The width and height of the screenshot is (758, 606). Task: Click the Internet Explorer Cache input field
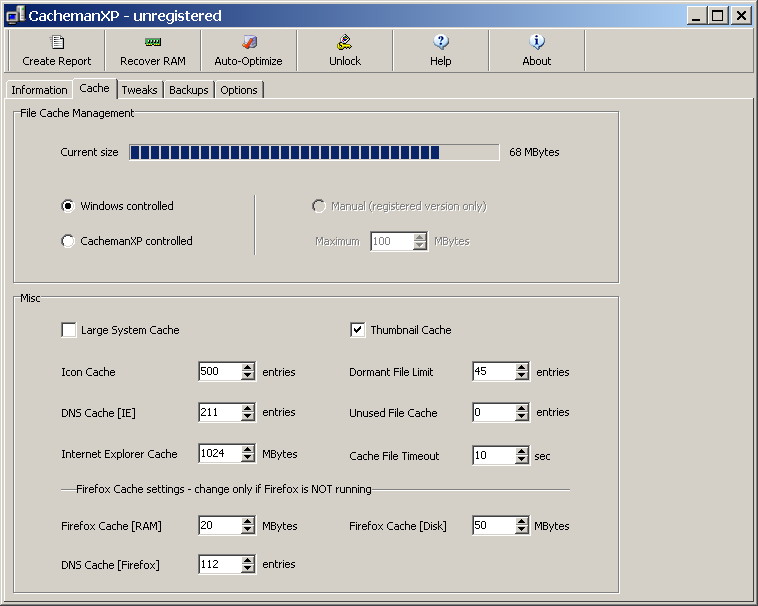point(219,454)
